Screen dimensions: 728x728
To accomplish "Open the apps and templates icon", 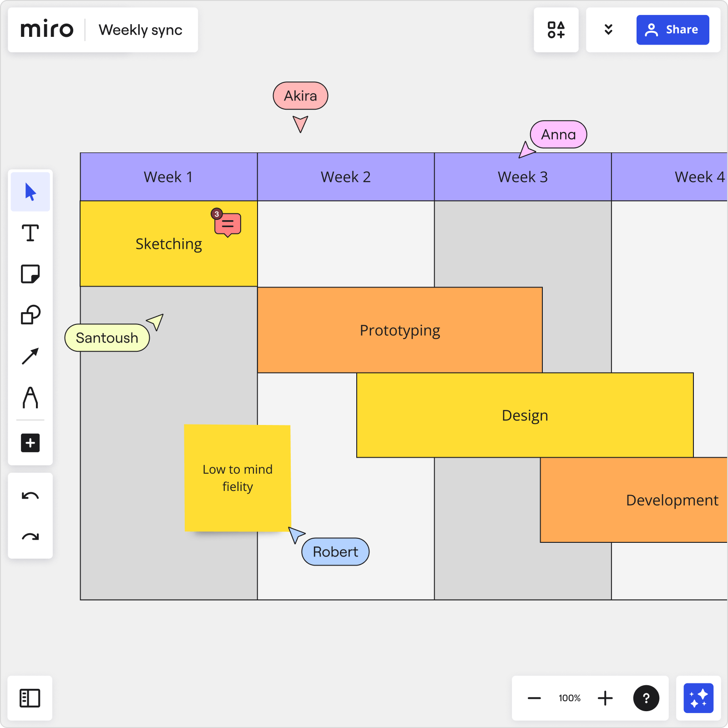I will coord(556,30).
